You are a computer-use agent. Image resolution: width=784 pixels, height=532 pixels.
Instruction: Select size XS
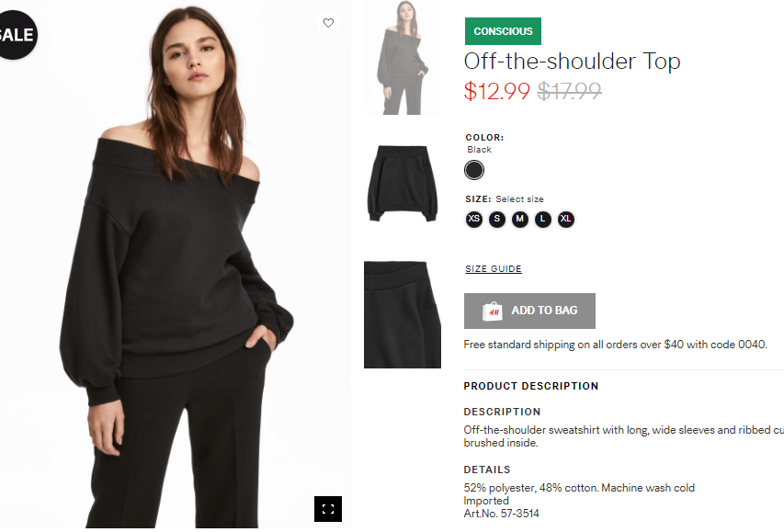click(474, 219)
